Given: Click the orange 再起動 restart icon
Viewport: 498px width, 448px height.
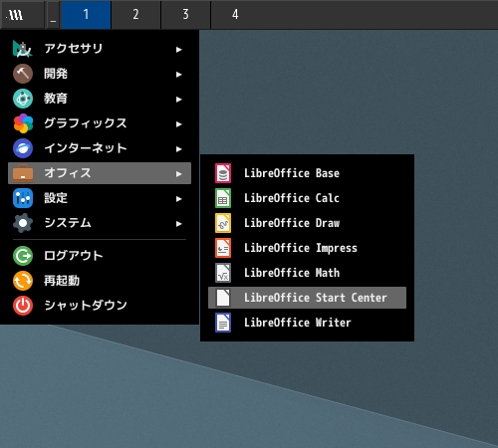Looking at the screenshot, I should [x=23, y=281].
